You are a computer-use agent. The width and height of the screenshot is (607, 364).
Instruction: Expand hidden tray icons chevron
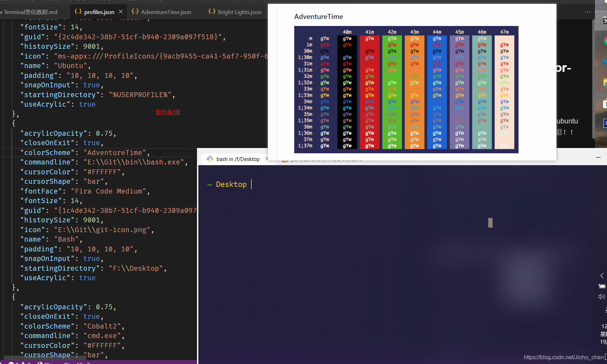click(x=602, y=276)
